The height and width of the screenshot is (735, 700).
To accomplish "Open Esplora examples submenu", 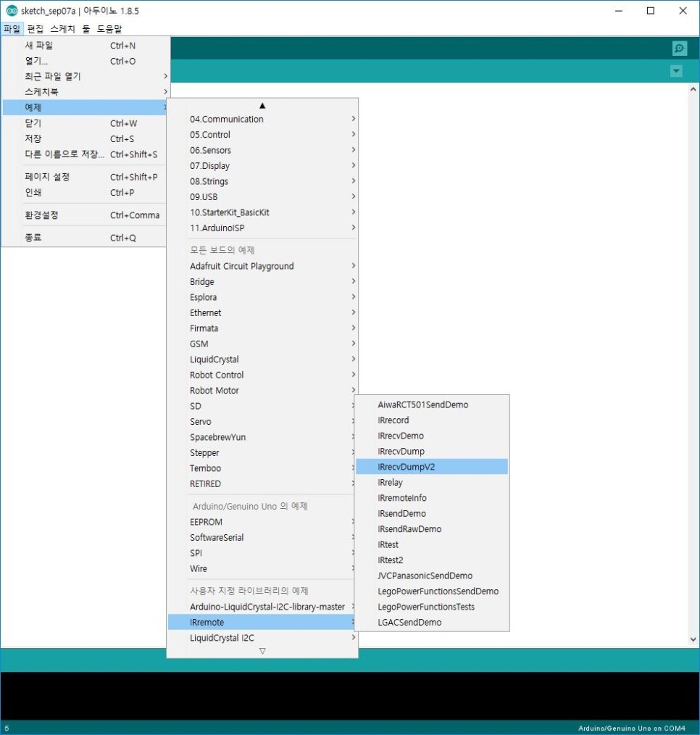I will tap(263, 297).
